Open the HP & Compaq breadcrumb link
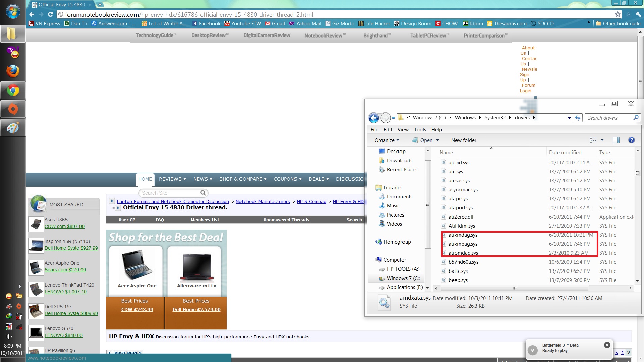The width and height of the screenshot is (644, 362). click(311, 201)
